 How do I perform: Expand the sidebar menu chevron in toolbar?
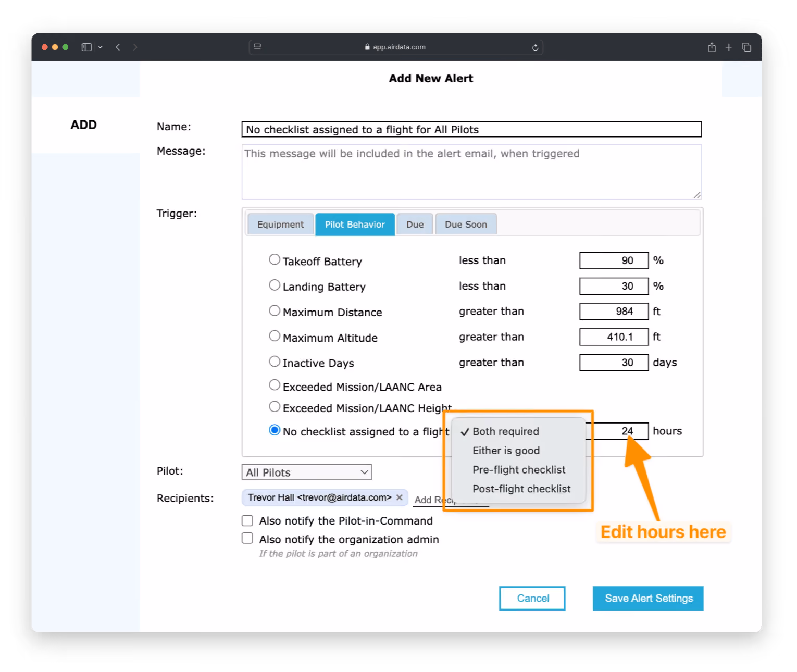101,47
